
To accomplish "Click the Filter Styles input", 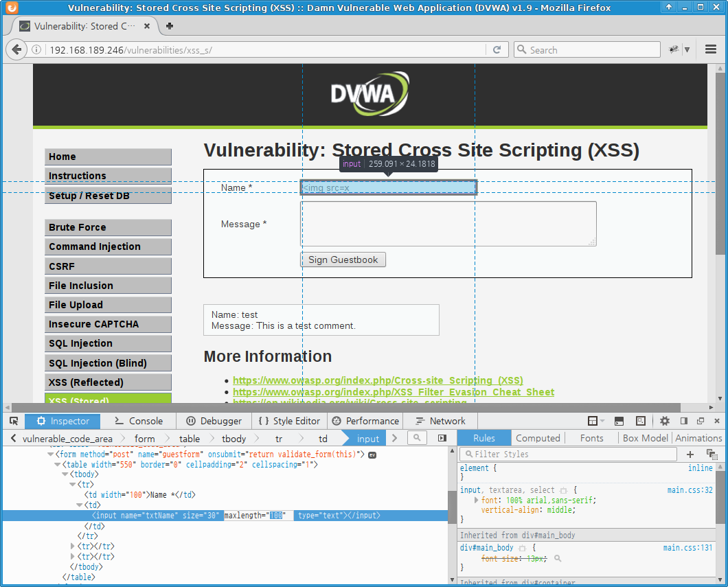I will point(568,454).
